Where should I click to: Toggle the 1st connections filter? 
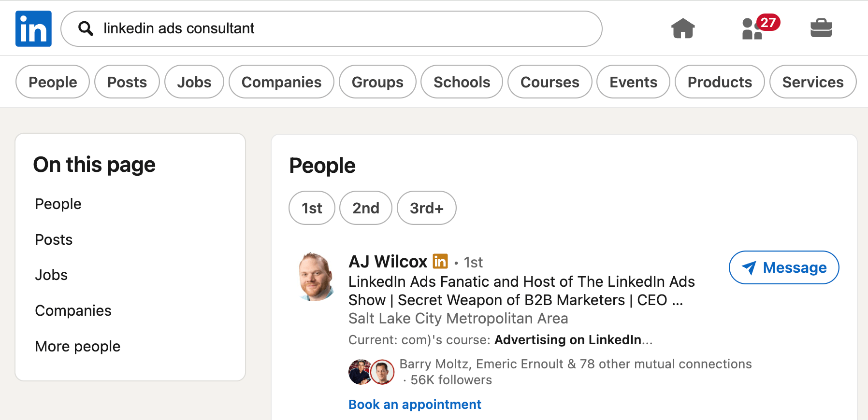point(312,208)
